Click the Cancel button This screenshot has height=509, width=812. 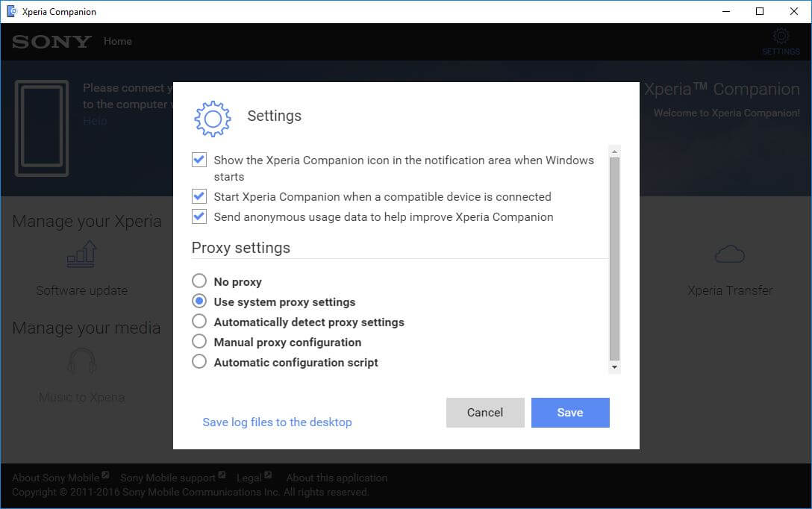pyautogui.click(x=485, y=413)
